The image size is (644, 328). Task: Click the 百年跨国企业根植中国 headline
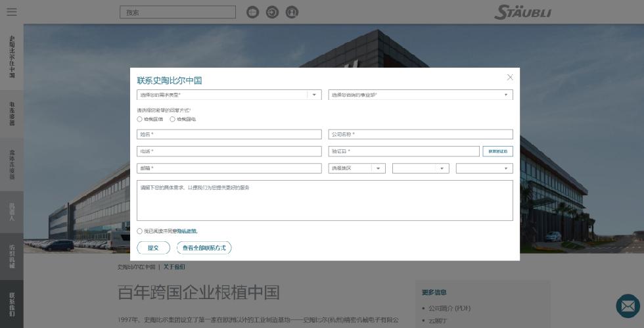pos(198,293)
